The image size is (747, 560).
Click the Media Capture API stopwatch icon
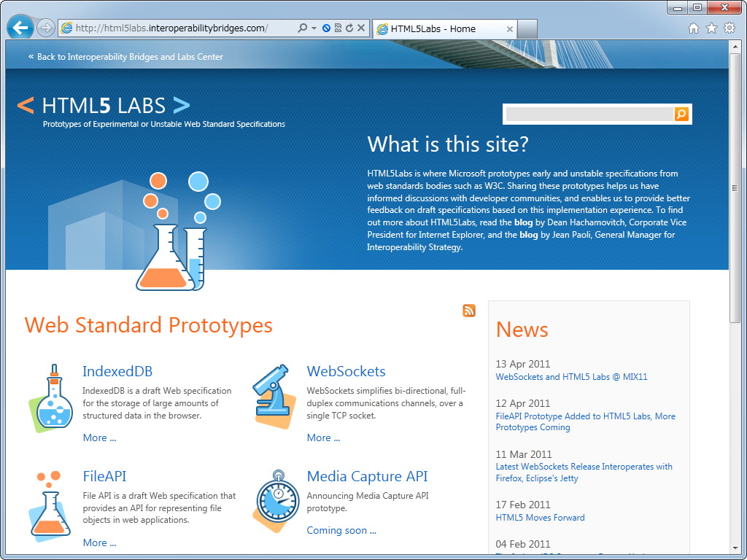point(278,501)
